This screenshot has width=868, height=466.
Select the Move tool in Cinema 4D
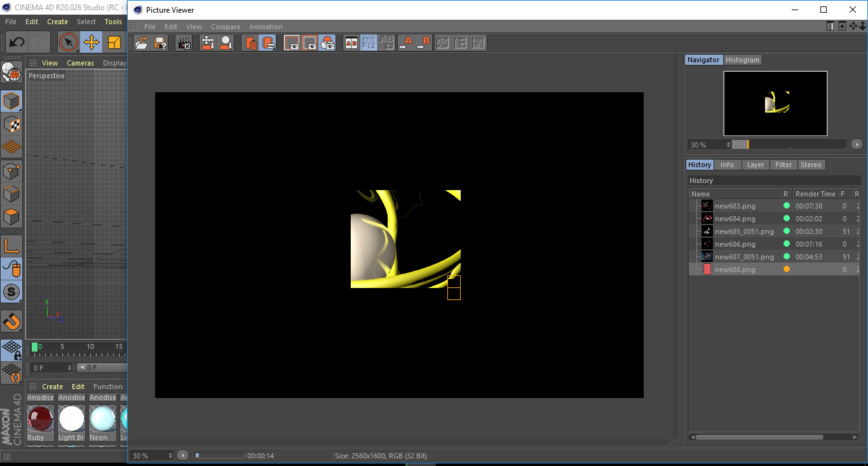(92, 43)
